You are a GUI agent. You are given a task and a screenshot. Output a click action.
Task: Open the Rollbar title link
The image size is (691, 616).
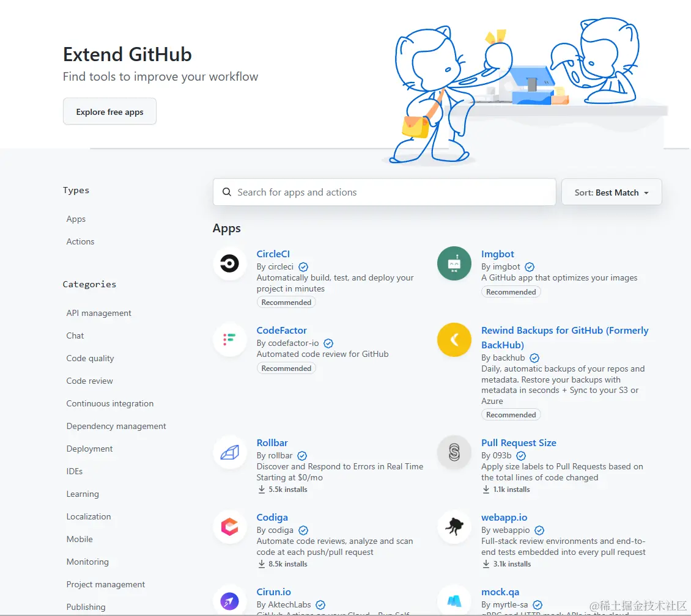[272, 443]
